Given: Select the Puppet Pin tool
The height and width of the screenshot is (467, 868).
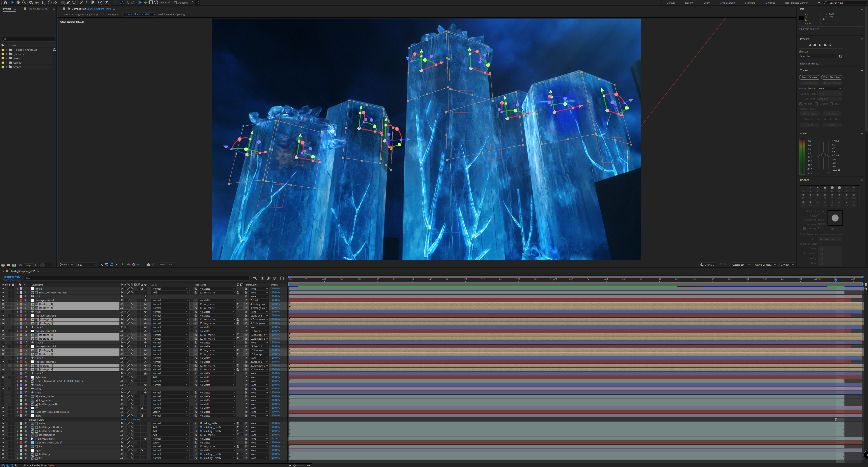Looking at the screenshot, I should pos(107,2).
